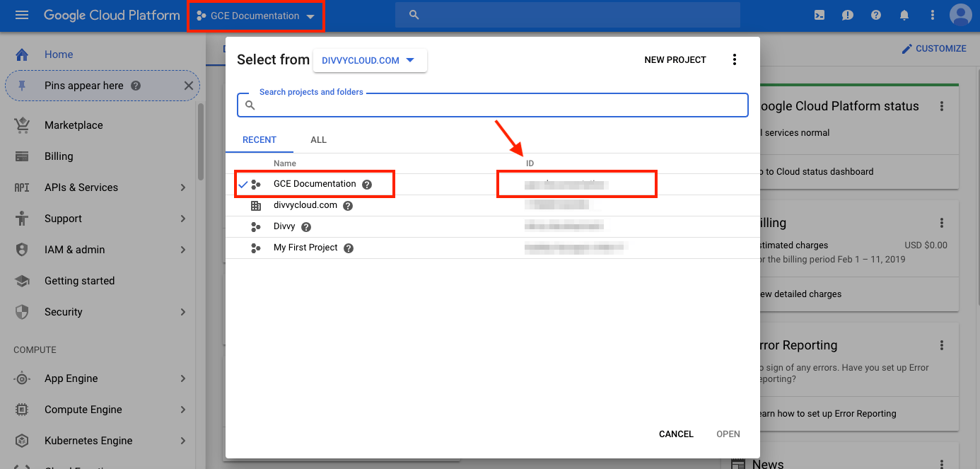980x469 pixels.
Task: Click help icon next to My First Project
Action: pyautogui.click(x=349, y=248)
